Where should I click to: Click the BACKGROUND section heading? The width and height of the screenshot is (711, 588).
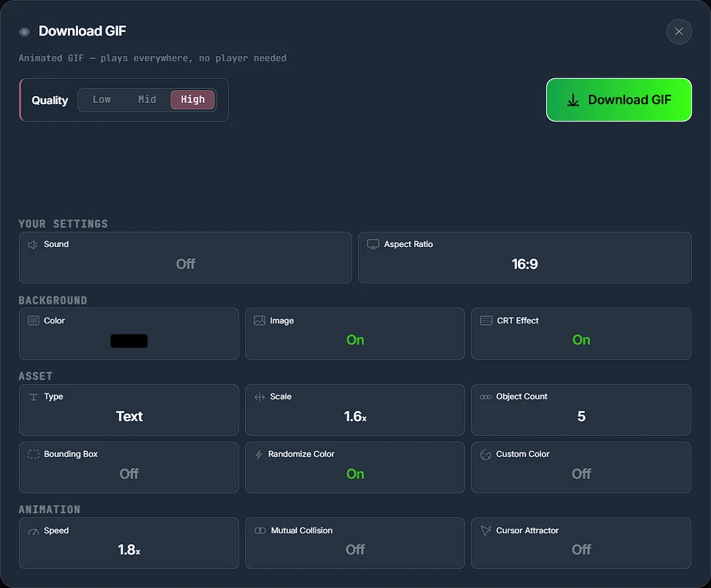[53, 300]
